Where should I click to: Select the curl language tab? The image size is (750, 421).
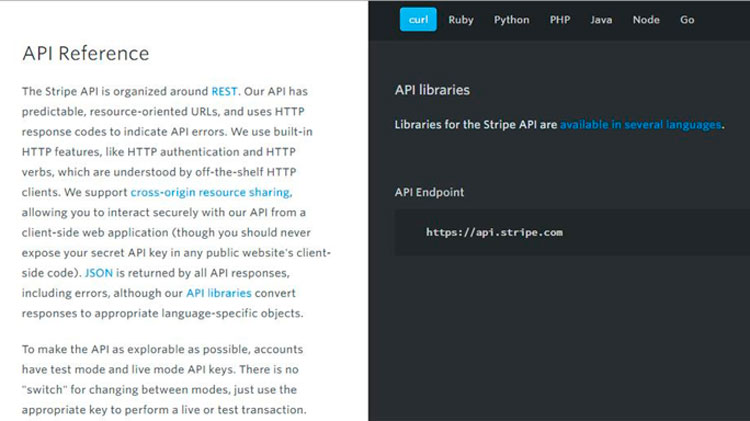(418, 20)
